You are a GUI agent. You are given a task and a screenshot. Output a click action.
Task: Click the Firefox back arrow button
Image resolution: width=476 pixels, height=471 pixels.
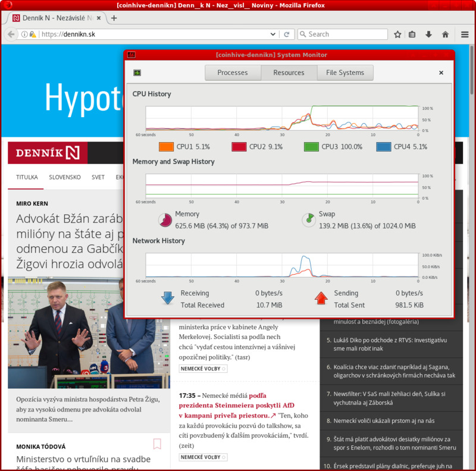click(x=11, y=34)
